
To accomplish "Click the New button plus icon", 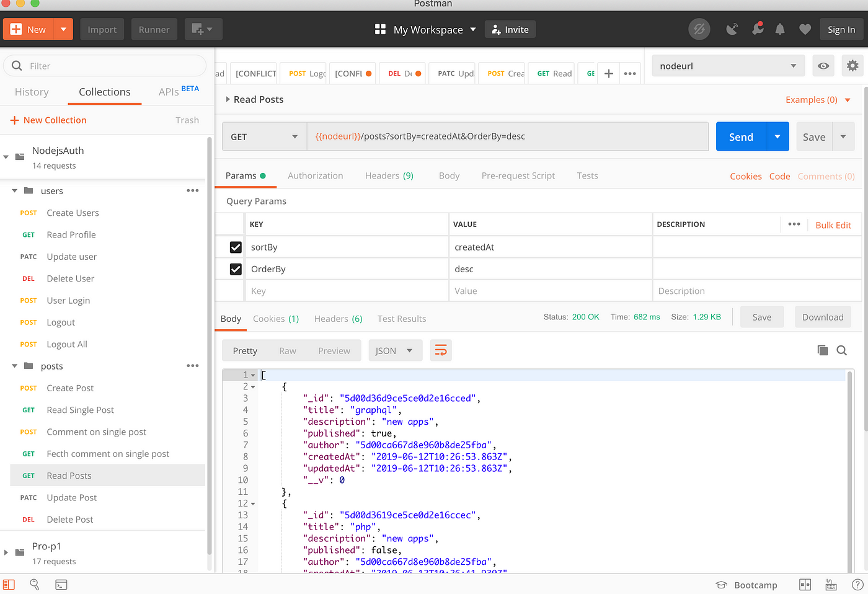I will pos(16,29).
